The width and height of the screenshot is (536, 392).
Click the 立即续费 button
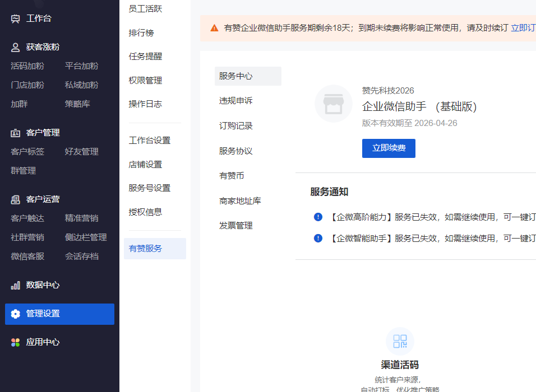[389, 148]
